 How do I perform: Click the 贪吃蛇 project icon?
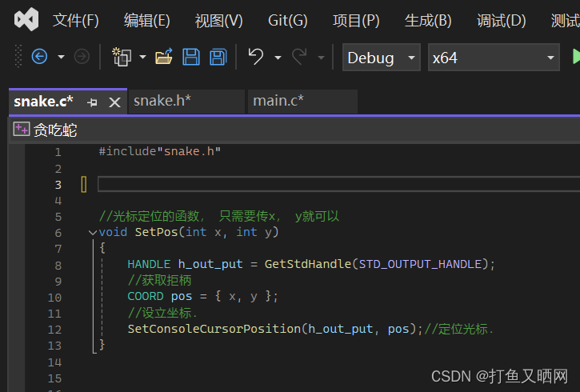pyautogui.click(x=21, y=130)
